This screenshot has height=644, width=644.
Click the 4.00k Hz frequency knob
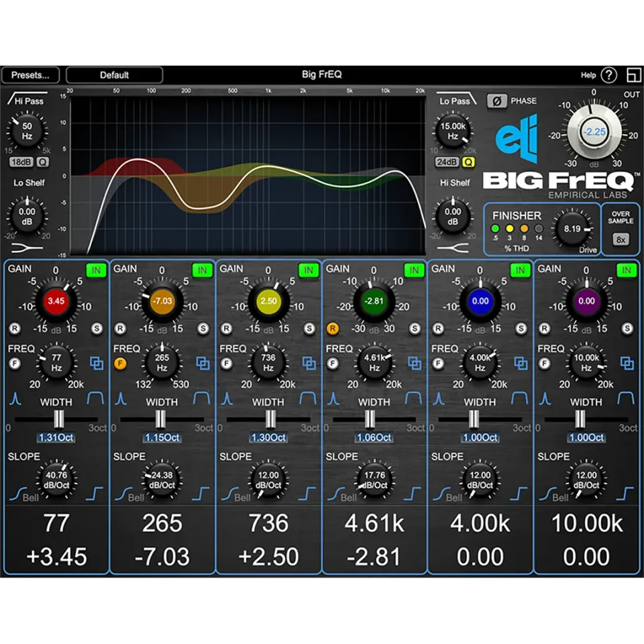coord(480,363)
